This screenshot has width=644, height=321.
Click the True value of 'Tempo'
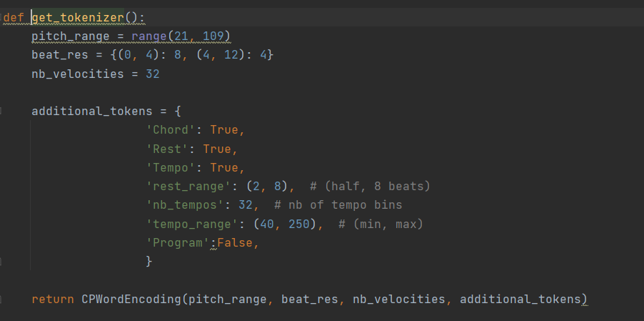224,168
